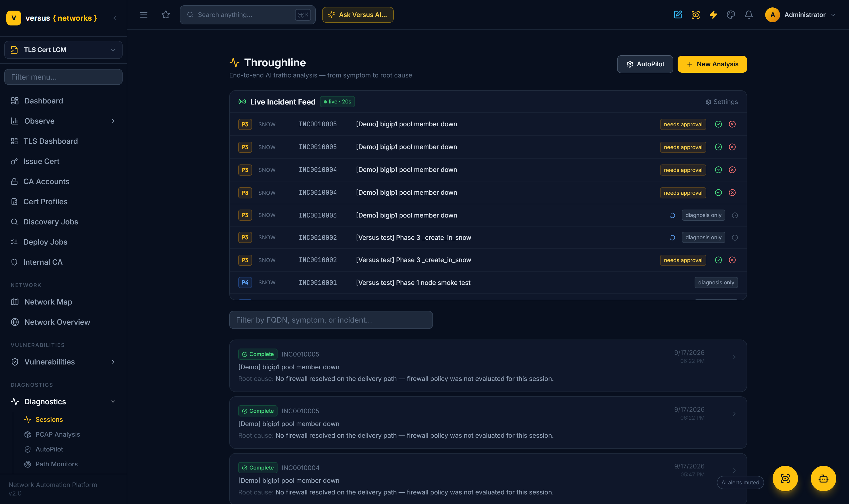Open the Dashboard menu item

pyautogui.click(x=63, y=101)
